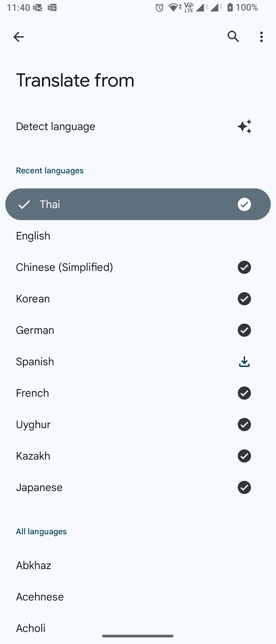The image size is (276, 644).
Task: Select English as the source language
Action: click(33, 236)
